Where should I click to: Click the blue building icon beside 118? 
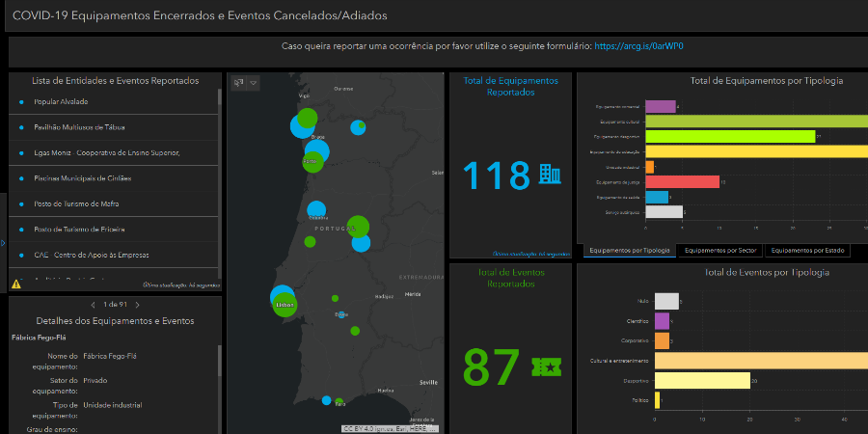tap(550, 175)
